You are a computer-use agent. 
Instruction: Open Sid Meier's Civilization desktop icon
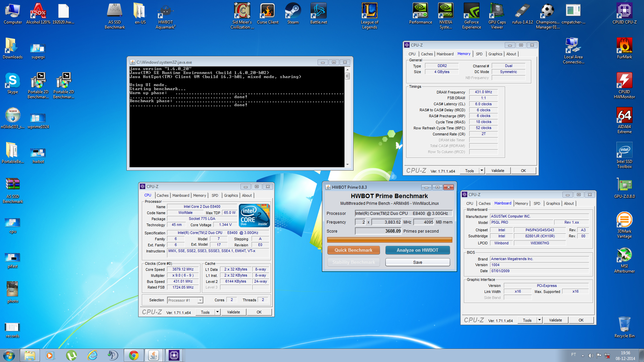click(242, 16)
